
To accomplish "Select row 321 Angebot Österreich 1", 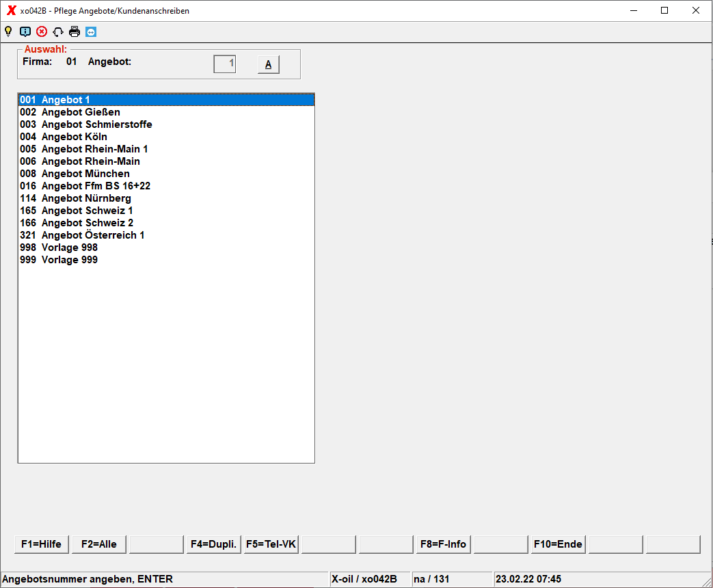I will tap(166, 235).
